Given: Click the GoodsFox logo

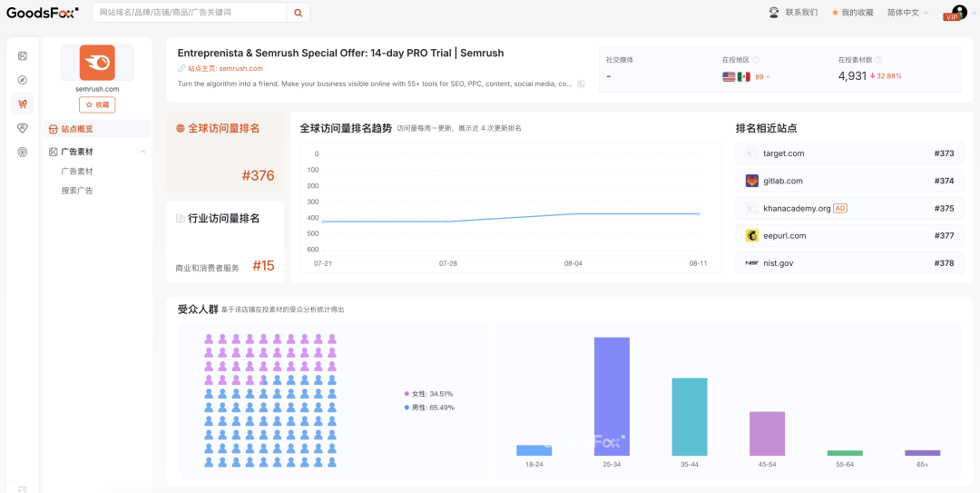Looking at the screenshot, I should tap(43, 12).
